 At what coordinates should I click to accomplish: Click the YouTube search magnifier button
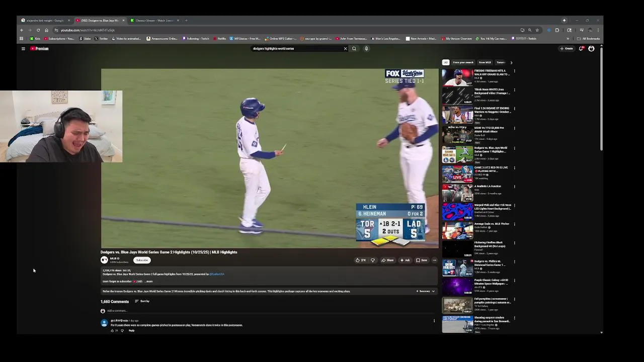pyautogui.click(x=354, y=49)
